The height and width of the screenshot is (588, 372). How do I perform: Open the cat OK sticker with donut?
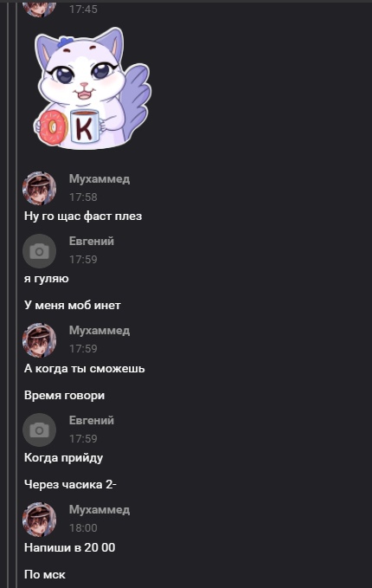(93, 88)
